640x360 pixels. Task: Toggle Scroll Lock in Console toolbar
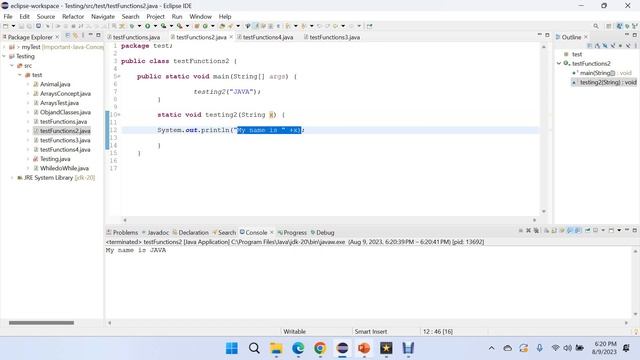pyautogui.click(x=554, y=231)
